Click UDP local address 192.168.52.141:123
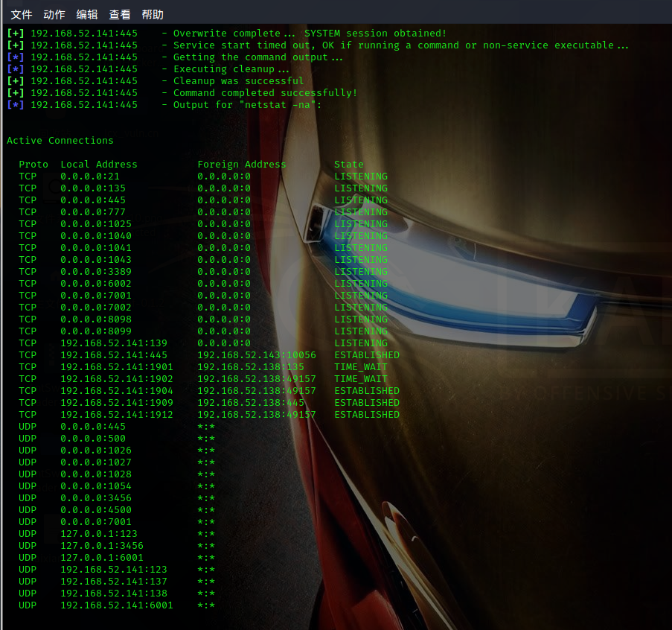The width and height of the screenshot is (672, 630). 114,570
